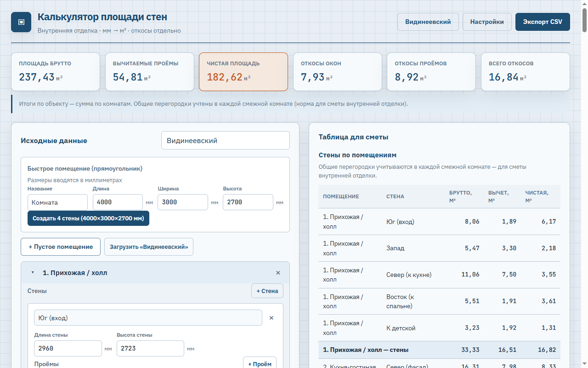
Task: Click the wall name field «Юг (вход)»
Action: click(x=148, y=318)
